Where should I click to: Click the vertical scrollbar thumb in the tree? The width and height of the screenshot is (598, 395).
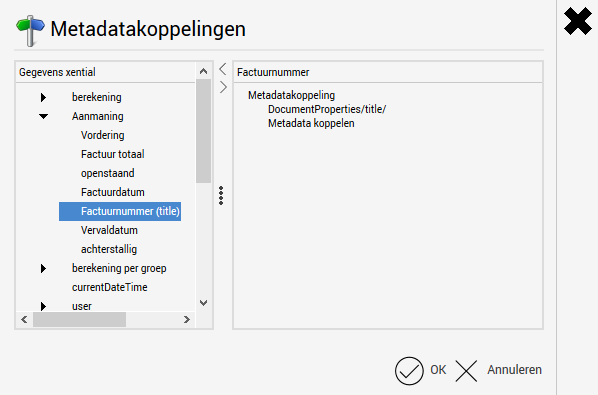pyautogui.click(x=204, y=131)
